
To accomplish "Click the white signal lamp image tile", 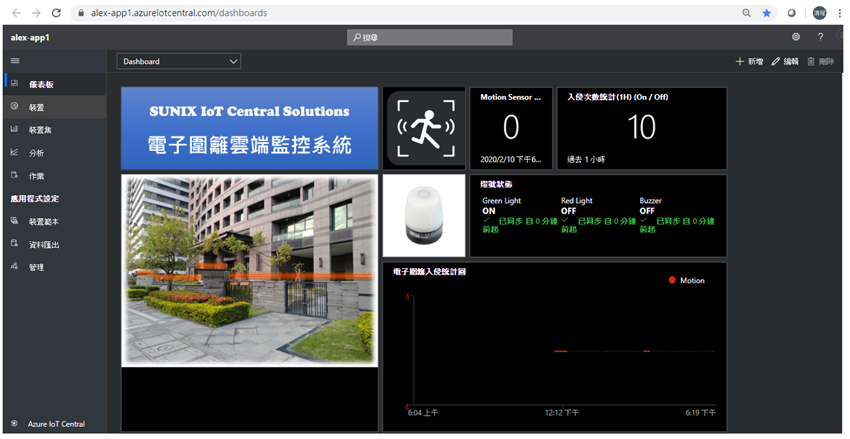I will 424,215.
